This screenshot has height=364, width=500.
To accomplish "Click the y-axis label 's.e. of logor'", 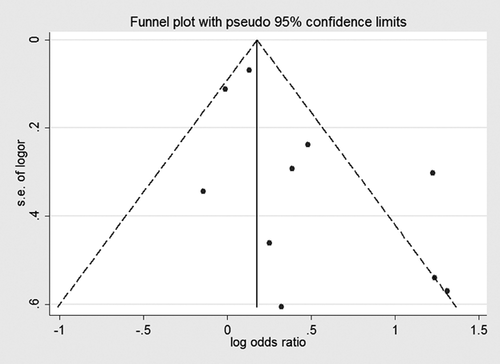I will (21, 173).
